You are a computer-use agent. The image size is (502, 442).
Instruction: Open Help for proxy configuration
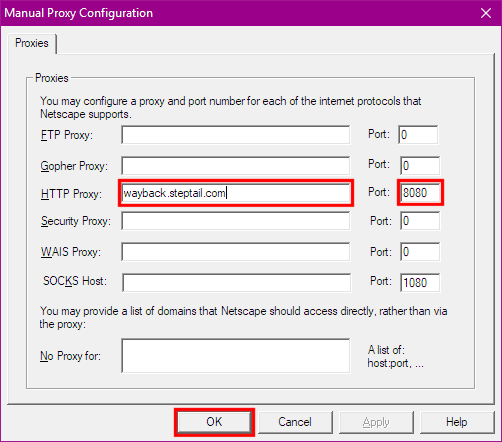(457, 422)
